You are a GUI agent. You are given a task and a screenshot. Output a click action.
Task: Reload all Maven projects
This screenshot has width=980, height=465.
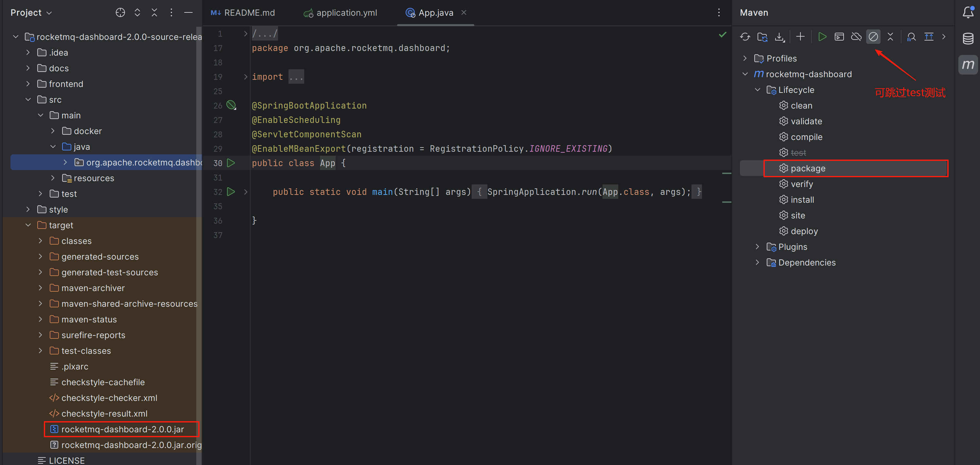[x=745, y=37]
